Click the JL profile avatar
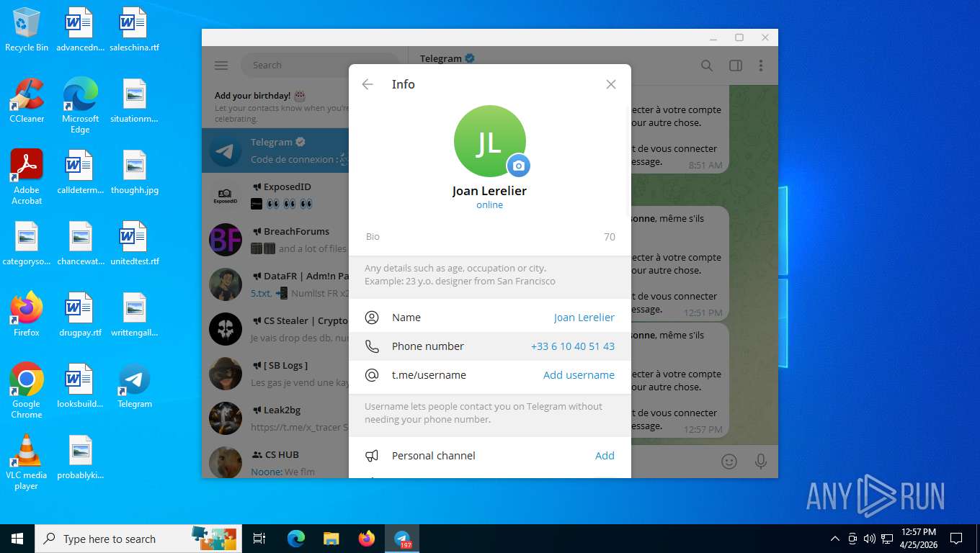 (x=489, y=141)
